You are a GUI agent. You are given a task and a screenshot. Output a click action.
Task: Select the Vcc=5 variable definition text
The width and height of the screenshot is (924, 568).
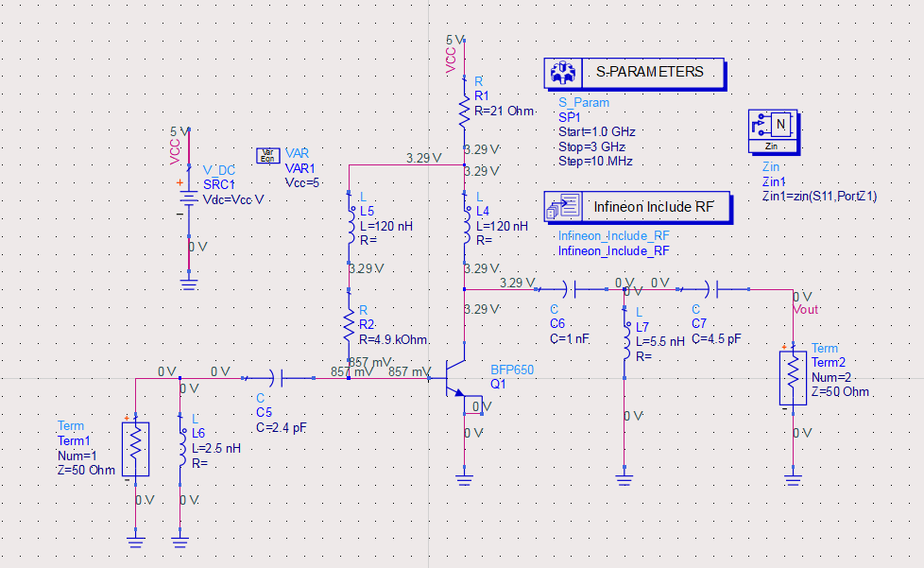(302, 182)
